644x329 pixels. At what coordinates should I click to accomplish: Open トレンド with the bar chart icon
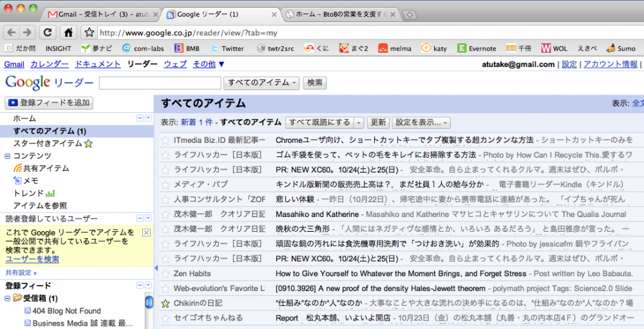[x=33, y=193]
